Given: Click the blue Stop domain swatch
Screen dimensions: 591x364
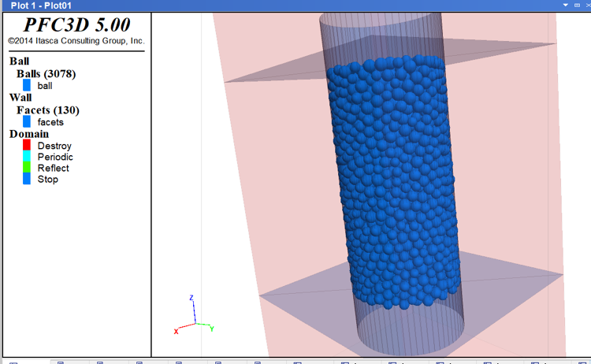Looking at the screenshot, I should point(27,179).
